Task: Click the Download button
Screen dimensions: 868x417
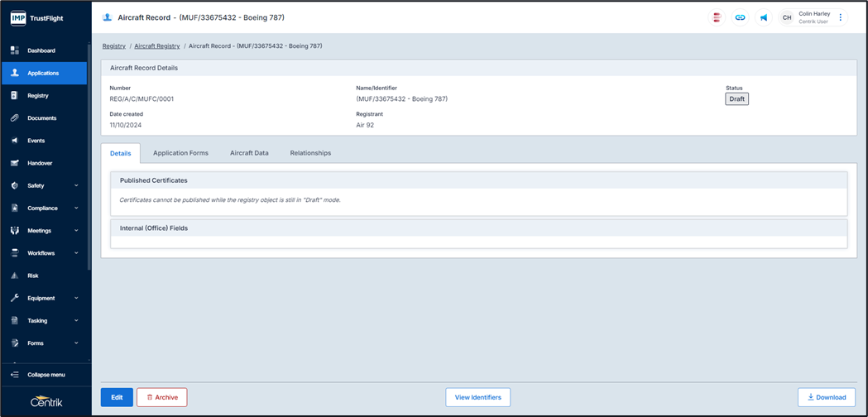Action: 826,397
